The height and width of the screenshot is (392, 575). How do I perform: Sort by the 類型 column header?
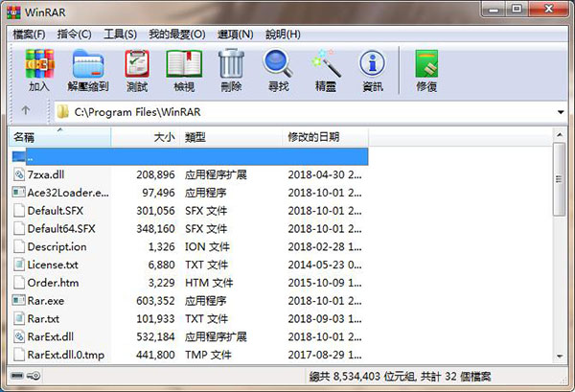tap(231, 137)
